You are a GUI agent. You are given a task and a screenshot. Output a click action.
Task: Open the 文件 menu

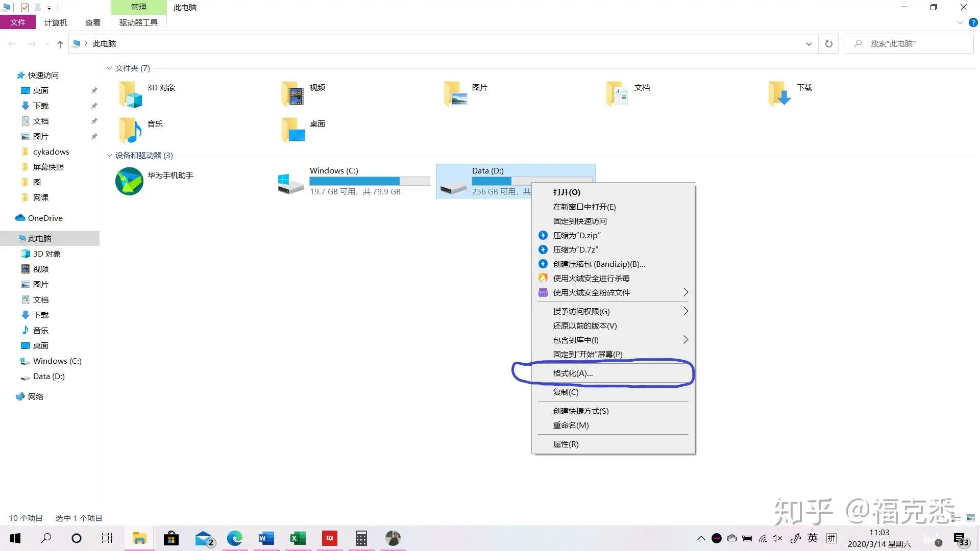click(18, 22)
